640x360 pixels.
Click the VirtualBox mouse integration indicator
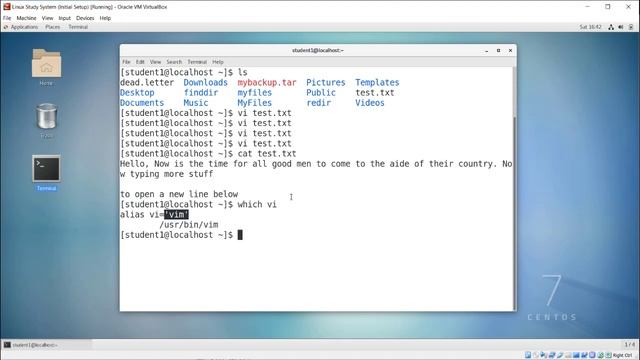600,355
